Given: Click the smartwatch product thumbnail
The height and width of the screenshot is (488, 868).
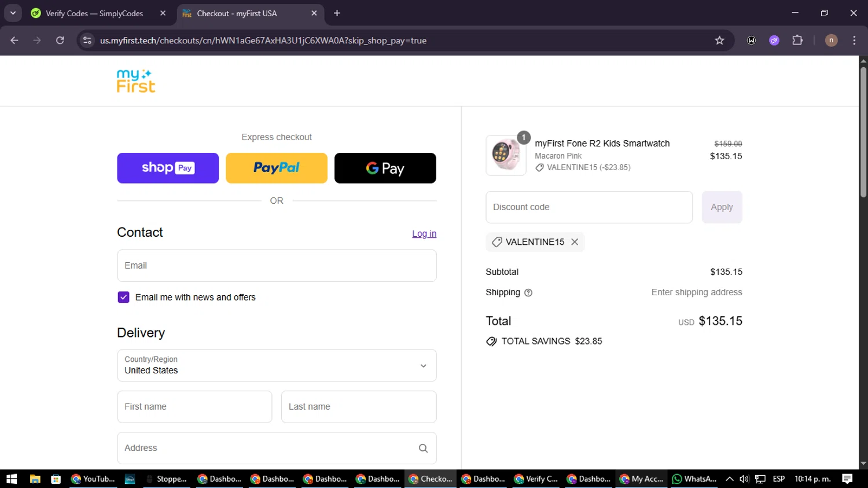Looking at the screenshot, I should [506, 155].
